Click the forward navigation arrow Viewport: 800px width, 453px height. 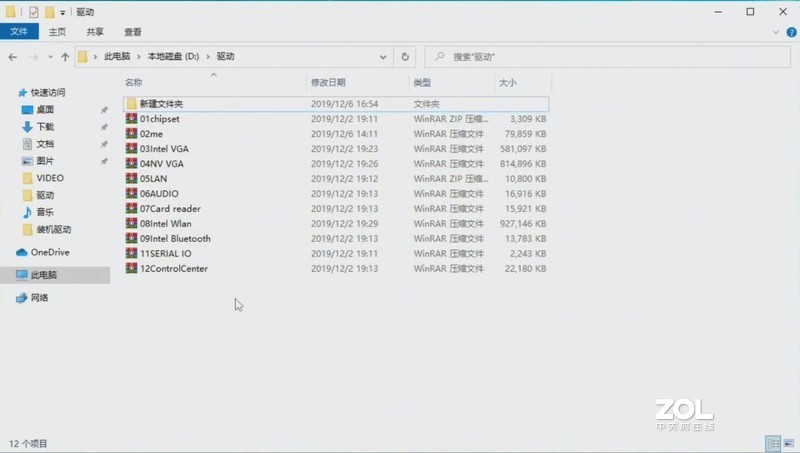coord(34,57)
